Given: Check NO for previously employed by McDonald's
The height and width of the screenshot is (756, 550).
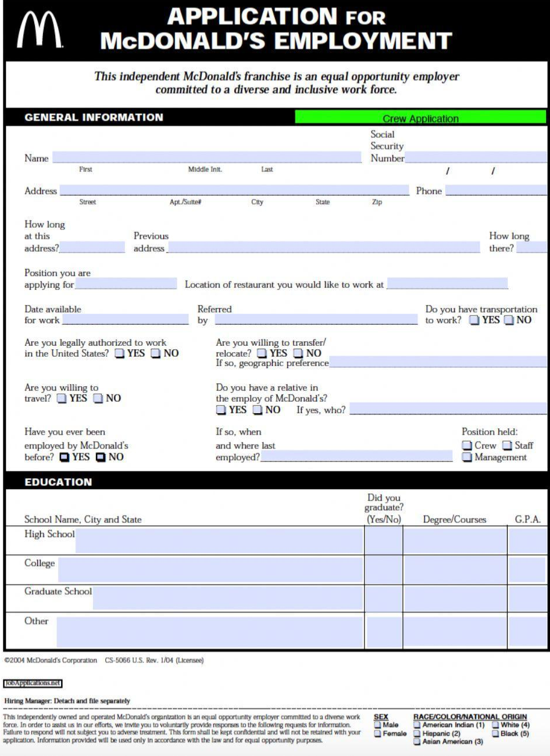Looking at the screenshot, I should [x=101, y=457].
